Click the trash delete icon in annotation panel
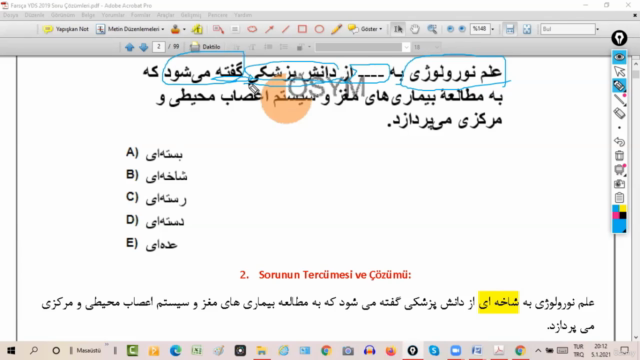 pyautogui.click(x=619, y=156)
